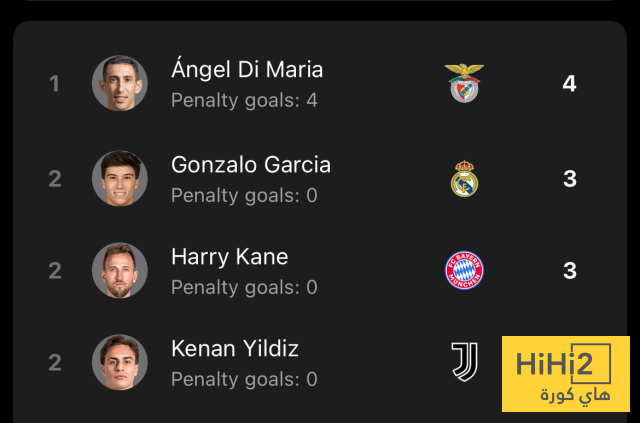Select the Kenan Yildiz name
The height and width of the screenshot is (423, 640).
pos(235,349)
